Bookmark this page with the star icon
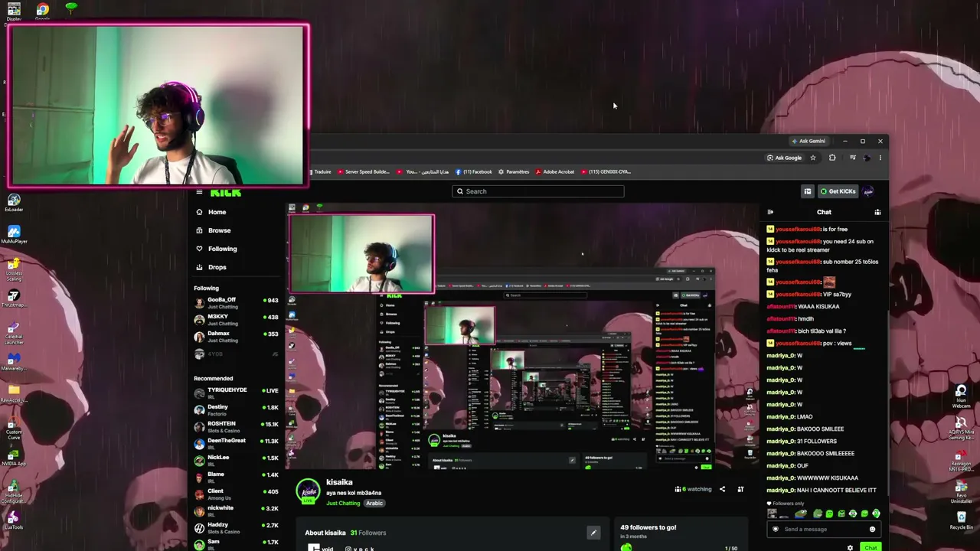 813,158
